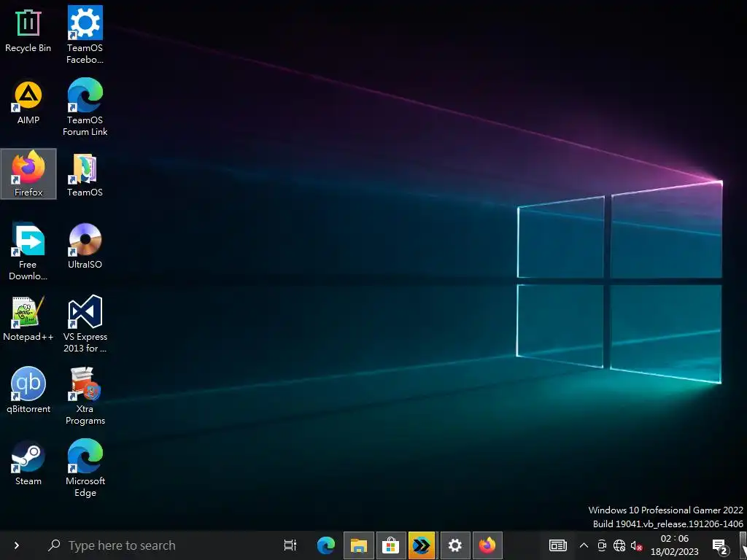Viewport: 747px width, 560px height.
Task: Expand the taskbar start chevron
Action: 17,545
